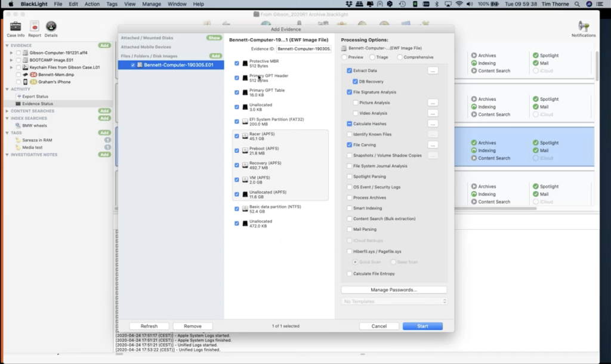Enable Spotlight Parsing option
611x364 pixels.
coord(349,176)
